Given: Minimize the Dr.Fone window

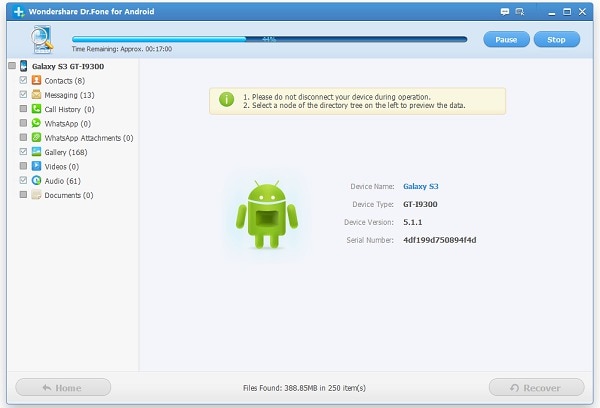Looking at the screenshot, I should tap(551, 12).
